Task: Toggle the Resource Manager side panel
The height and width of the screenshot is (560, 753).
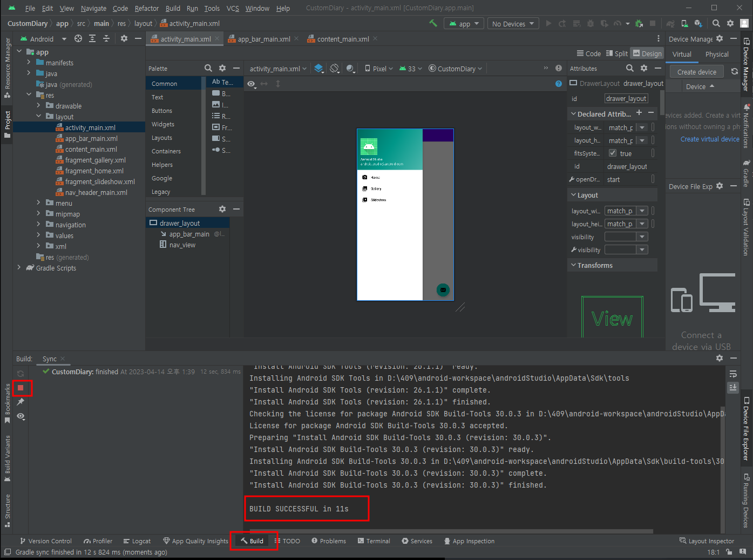Action: (x=8, y=68)
